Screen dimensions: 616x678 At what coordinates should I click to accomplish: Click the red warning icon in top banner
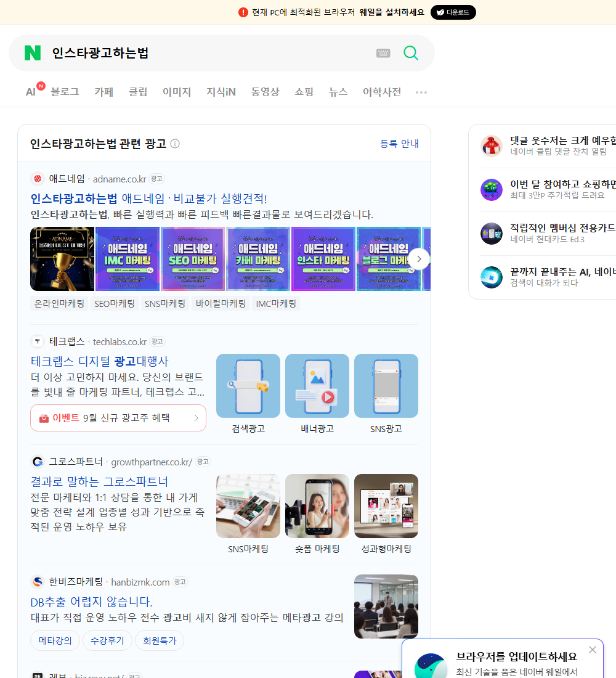tap(243, 12)
